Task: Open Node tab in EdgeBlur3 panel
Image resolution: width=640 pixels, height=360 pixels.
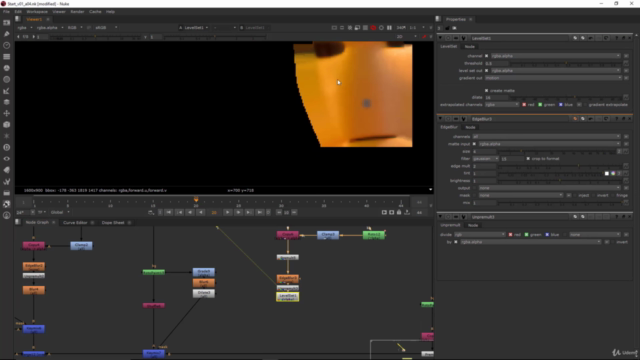Action: tap(470, 127)
